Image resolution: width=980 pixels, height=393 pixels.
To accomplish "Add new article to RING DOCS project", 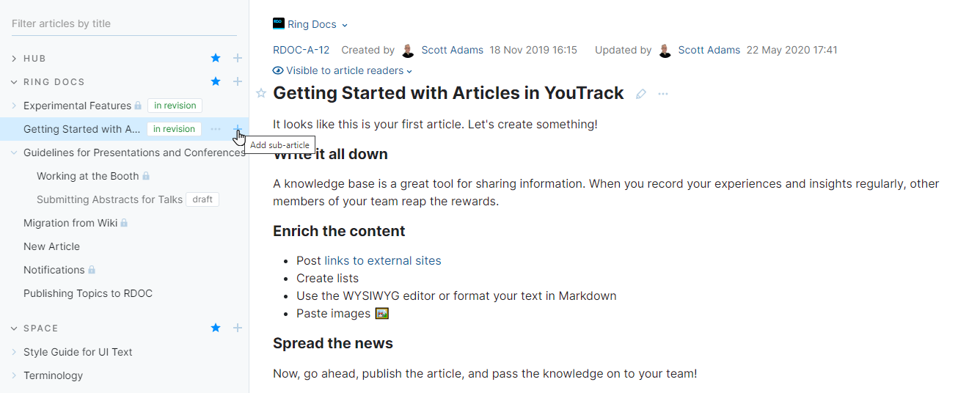I will click(x=238, y=82).
